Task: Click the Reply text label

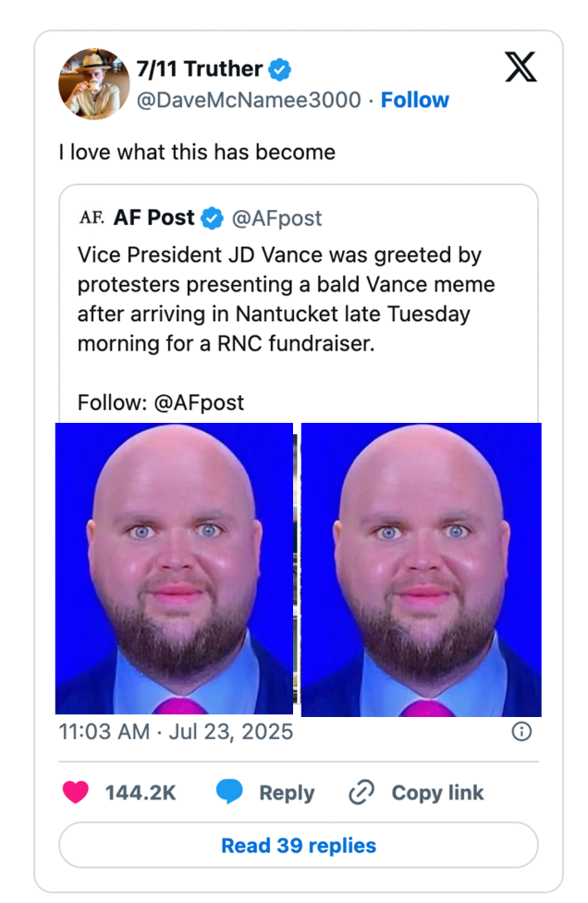Action: pos(287,793)
